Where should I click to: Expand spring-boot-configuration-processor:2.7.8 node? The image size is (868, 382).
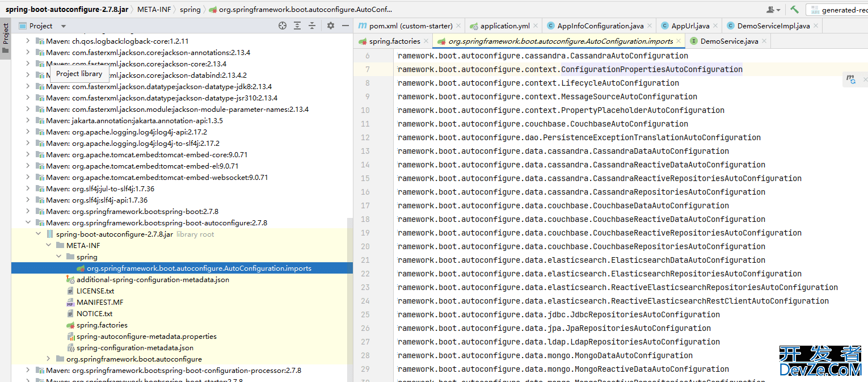[29, 371]
